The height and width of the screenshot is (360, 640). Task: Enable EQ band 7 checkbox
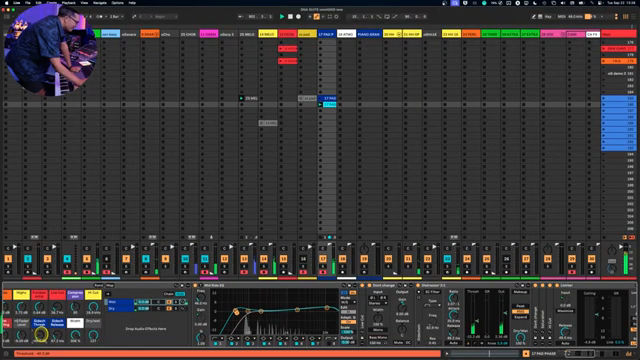pos(313,344)
